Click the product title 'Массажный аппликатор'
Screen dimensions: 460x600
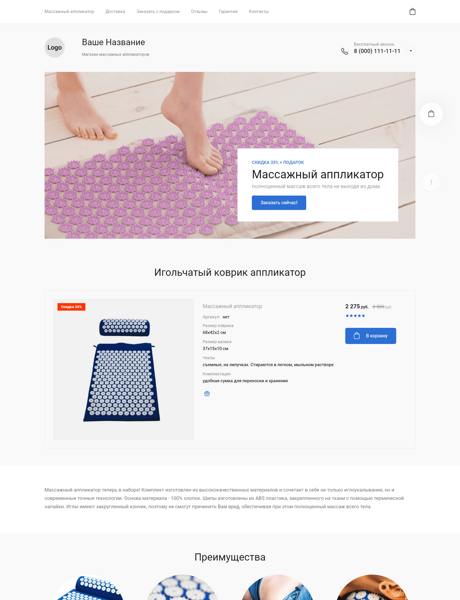click(232, 306)
